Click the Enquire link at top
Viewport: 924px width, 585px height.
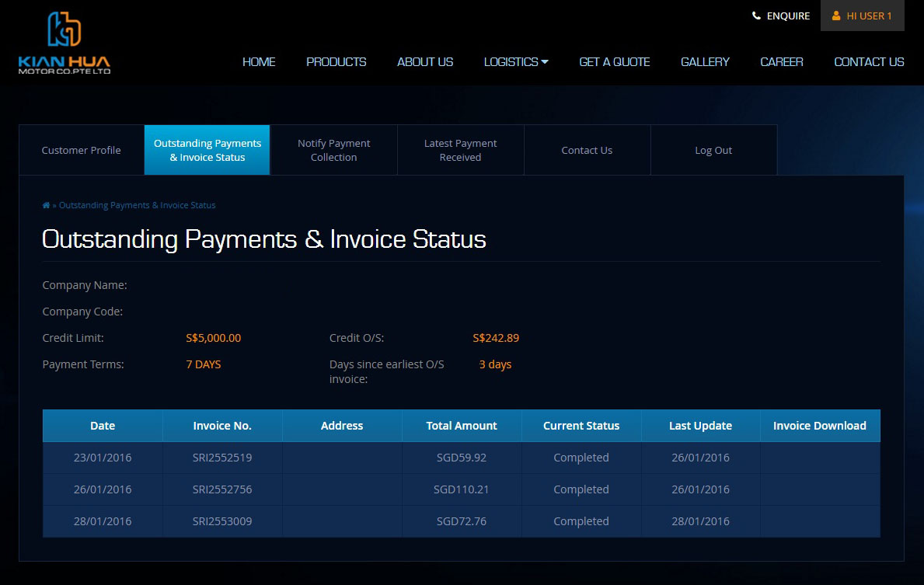(788, 16)
